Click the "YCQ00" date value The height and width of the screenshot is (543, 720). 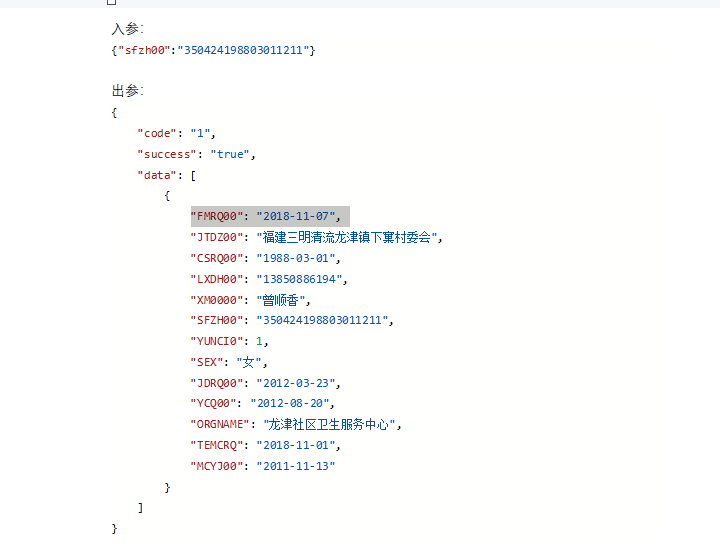pos(292,403)
